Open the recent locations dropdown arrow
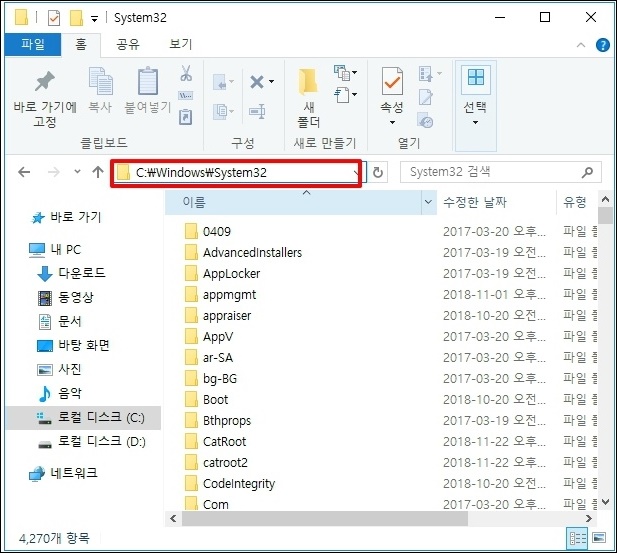The height and width of the screenshot is (553, 617). (77, 172)
